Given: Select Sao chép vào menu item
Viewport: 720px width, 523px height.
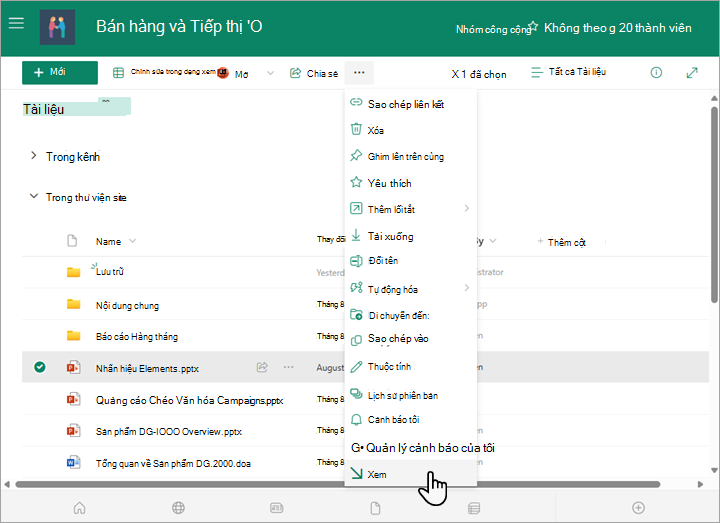Looking at the screenshot, I should 411,339.
